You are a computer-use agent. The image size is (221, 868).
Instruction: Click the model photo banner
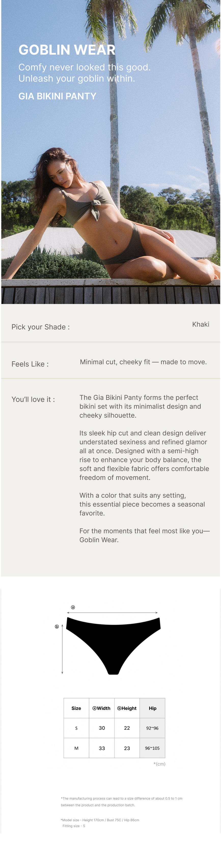[x=111, y=202]
